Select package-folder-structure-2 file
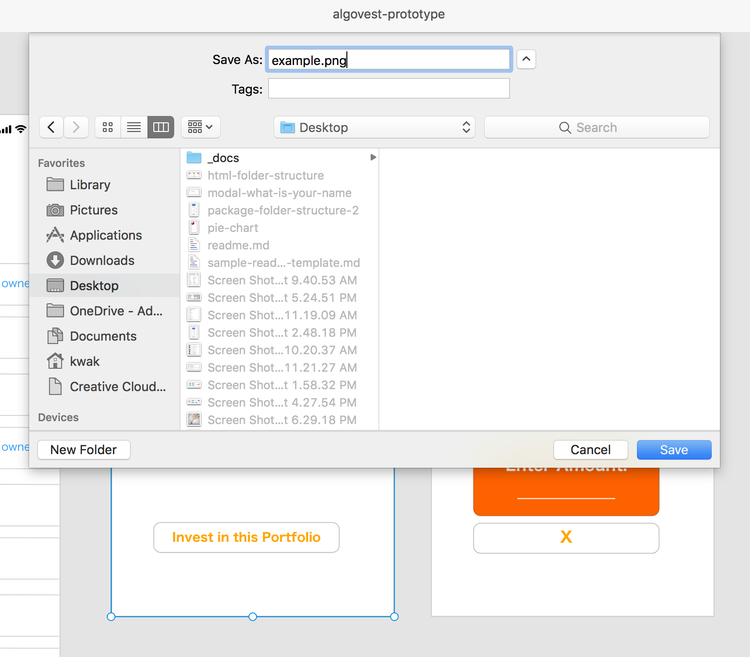Viewport: 750px width, 657px height. [279, 210]
